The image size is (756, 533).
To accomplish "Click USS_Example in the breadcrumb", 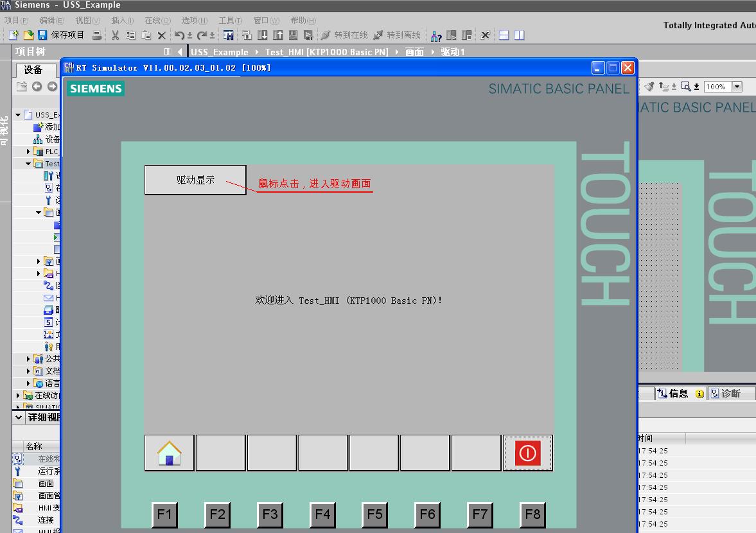I will pos(220,52).
